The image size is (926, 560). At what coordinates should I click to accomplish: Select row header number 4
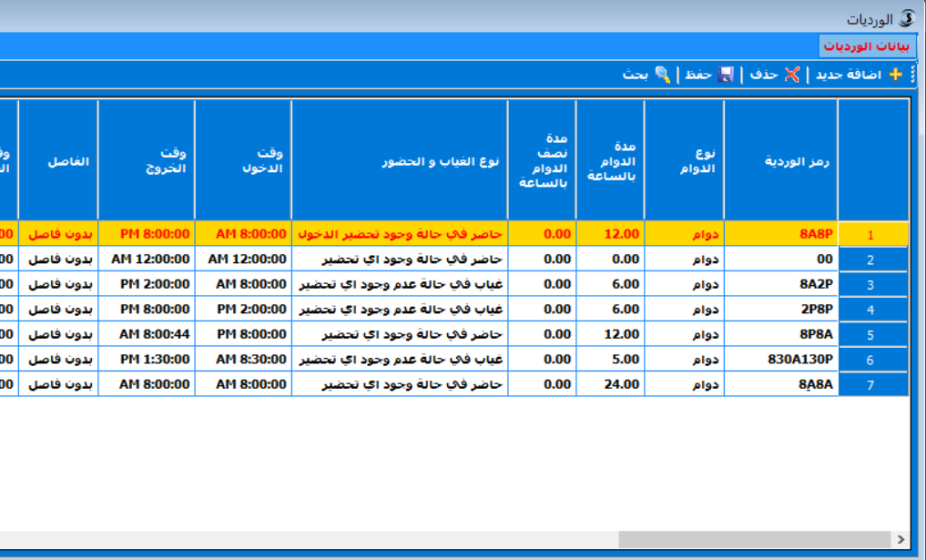[873, 310]
